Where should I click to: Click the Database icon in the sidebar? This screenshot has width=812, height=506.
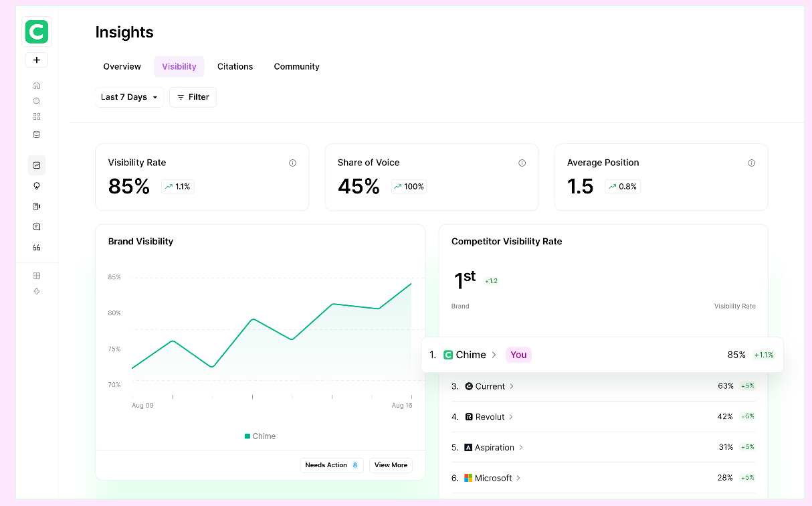(37, 134)
